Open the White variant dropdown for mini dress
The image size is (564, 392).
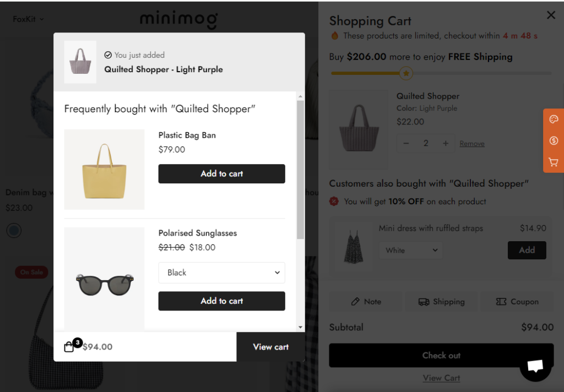coord(410,251)
